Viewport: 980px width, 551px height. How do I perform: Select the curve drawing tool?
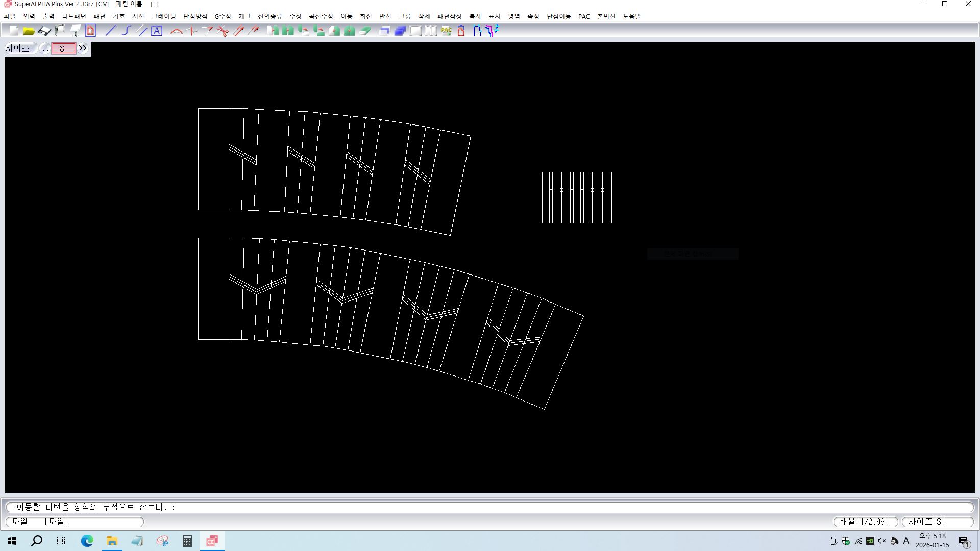pyautogui.click(x=126, y=31)
